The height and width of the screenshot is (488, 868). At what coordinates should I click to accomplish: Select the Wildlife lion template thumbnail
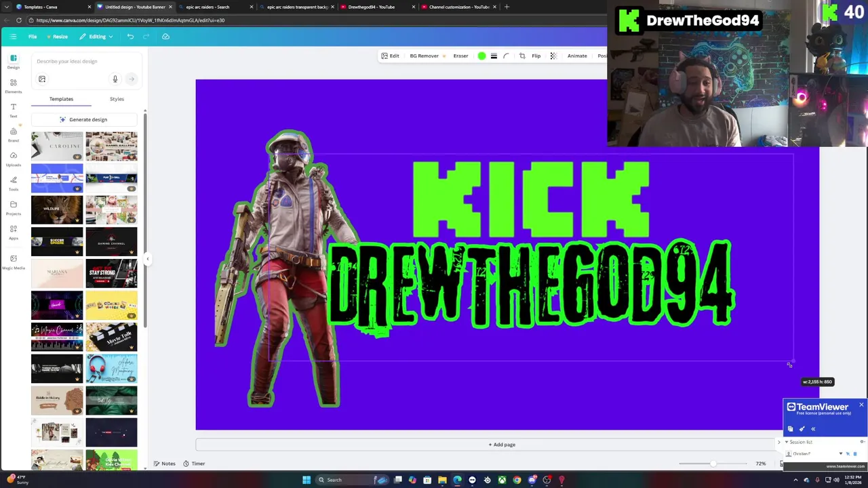57,209
